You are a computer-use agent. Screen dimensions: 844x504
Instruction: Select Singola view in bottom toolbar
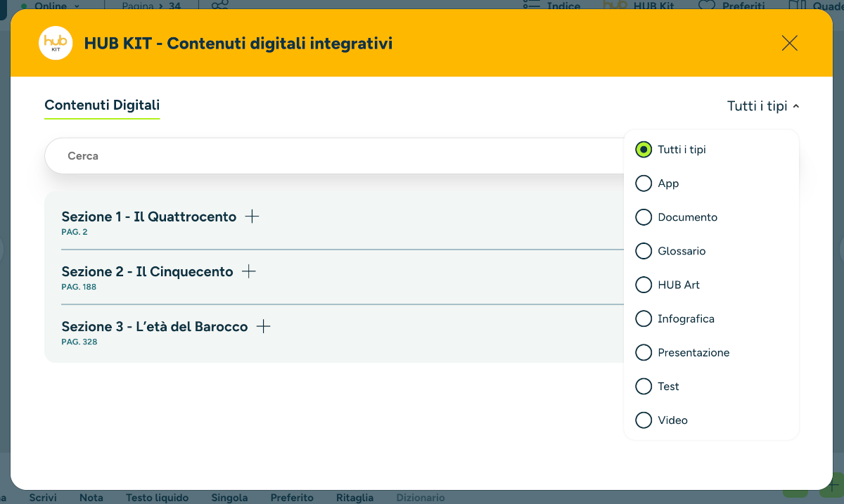pos(229,497)
